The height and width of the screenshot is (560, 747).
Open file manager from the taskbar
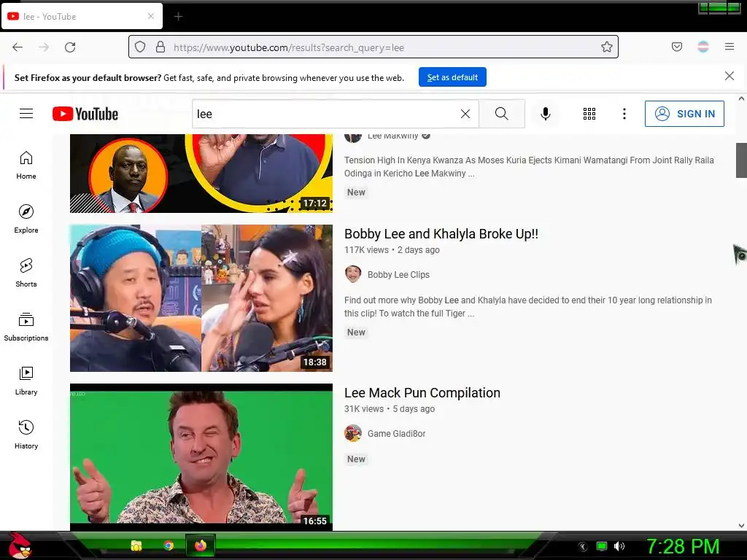point(136,545)
